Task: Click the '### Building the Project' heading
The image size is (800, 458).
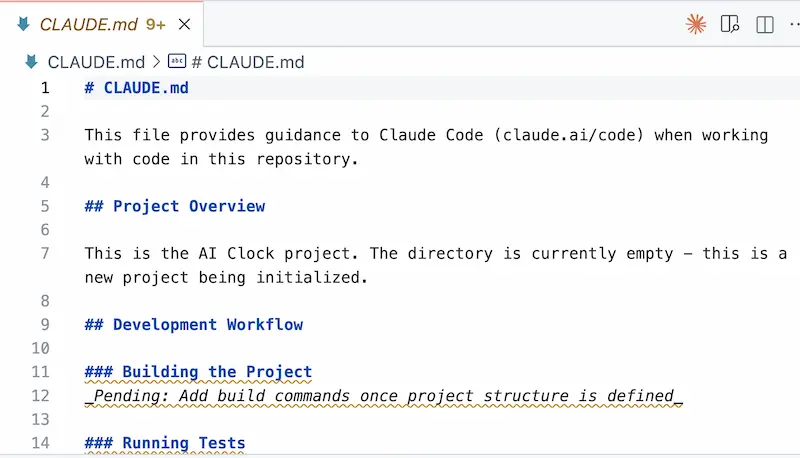Action: click(198, 372)
